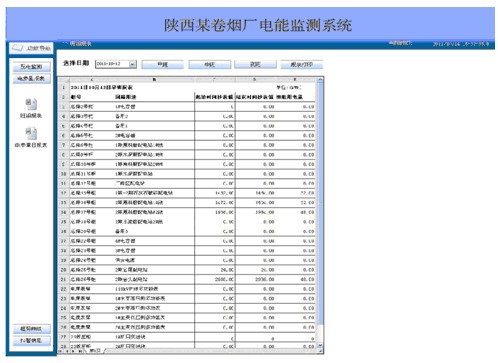Open the alarm information section at sidebar bottom

point(32,341)
